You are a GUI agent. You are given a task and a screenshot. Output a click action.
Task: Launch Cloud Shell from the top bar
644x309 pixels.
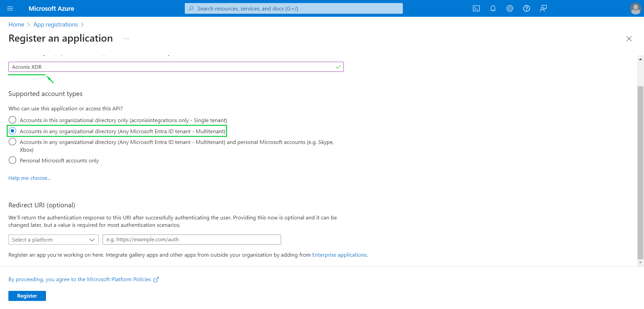(x=476, y=8)
